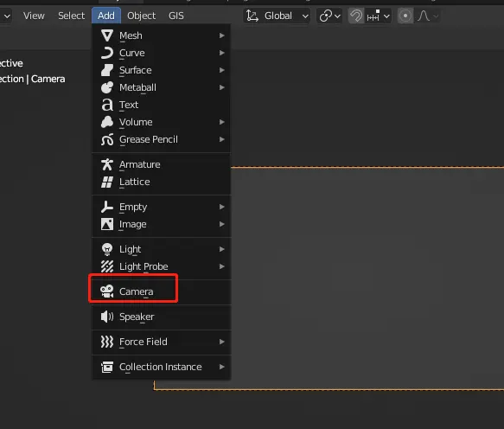Viewport: 504px width, 429px height.
Task: Open the Global transform orientation dropdown
Action: (x=278, y=16)
